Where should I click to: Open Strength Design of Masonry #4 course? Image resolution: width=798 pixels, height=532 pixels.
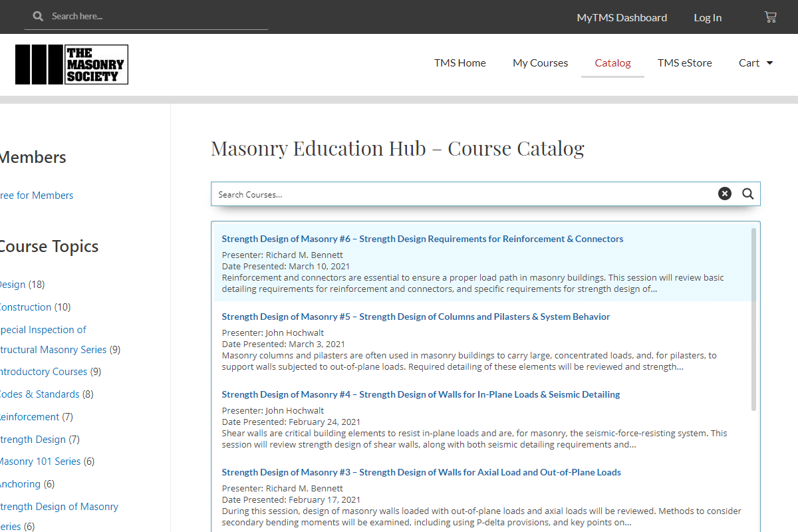coord(420,394)
